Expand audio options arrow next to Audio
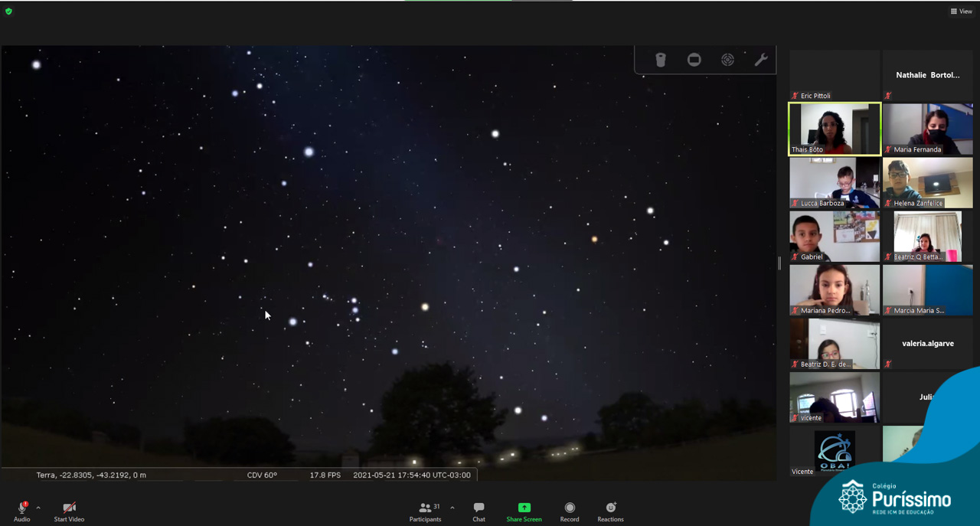Screen dimensions: 980x526 pyautogui.click(x=38, y=508)
